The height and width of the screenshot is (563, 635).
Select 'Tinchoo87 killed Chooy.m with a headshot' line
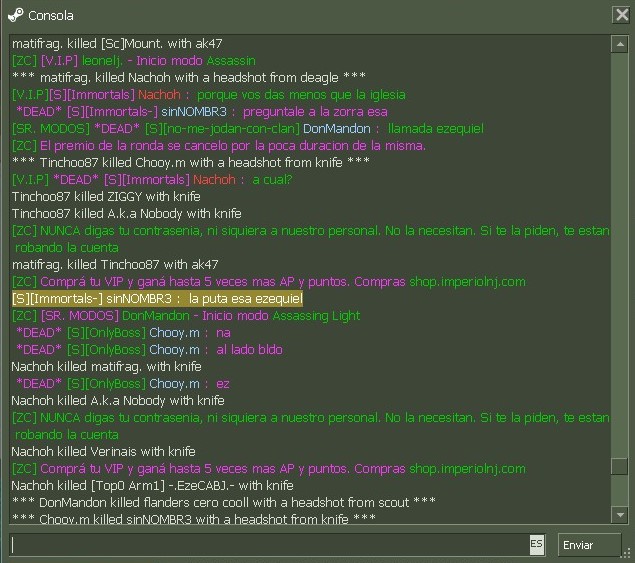190,162
